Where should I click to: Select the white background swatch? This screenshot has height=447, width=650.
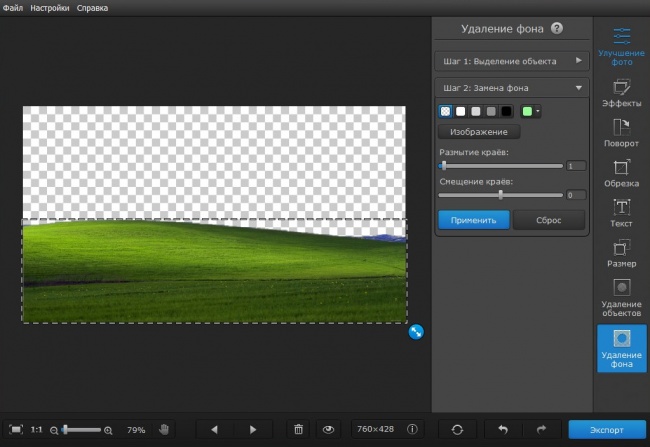point(461,111)
